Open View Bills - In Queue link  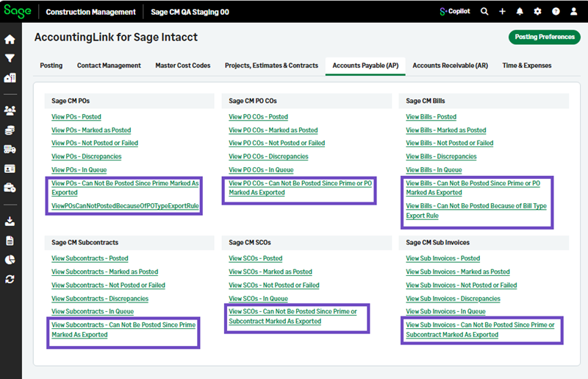[x=434, y=170]
